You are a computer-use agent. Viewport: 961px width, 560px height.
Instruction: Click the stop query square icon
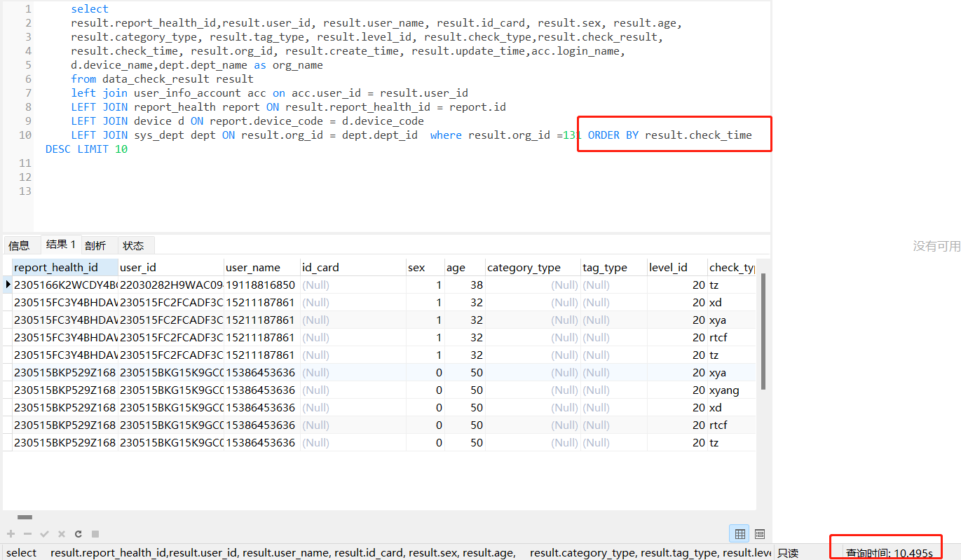click(95, 534)
